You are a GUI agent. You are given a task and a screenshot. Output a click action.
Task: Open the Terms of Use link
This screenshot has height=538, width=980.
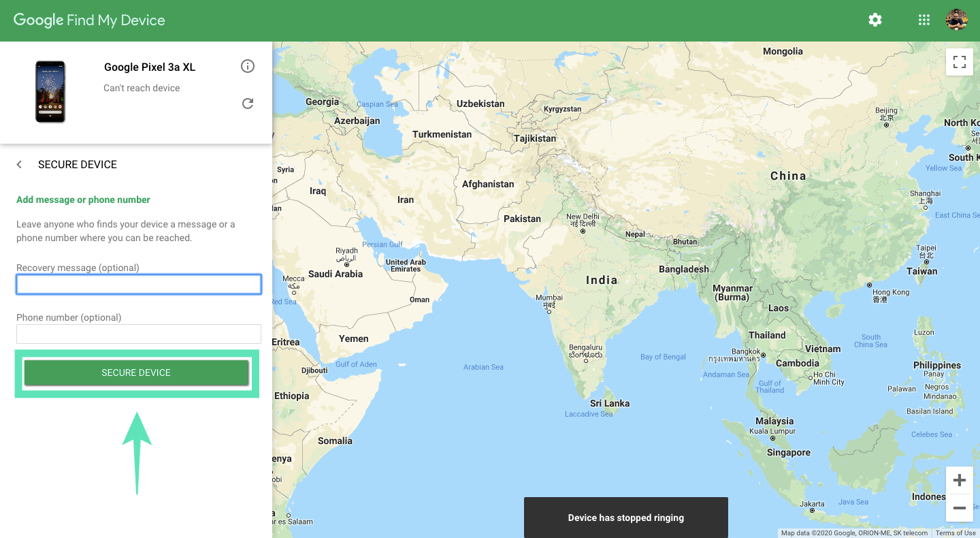[x=955, y=533]
